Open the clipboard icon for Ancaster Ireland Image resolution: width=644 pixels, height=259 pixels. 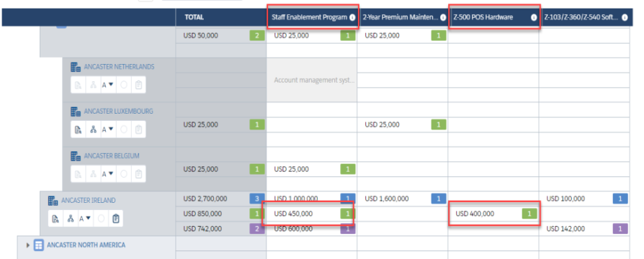[x=116, y=219]
